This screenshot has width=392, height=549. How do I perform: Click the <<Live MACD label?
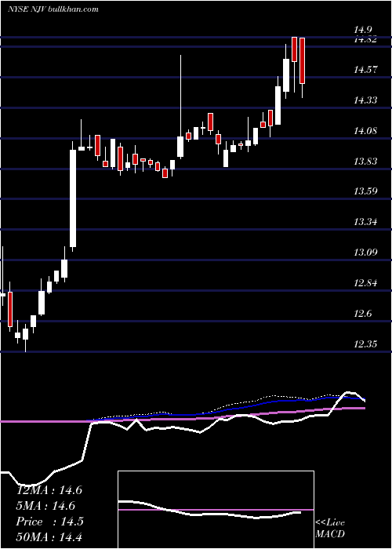[x=330, y=528]
